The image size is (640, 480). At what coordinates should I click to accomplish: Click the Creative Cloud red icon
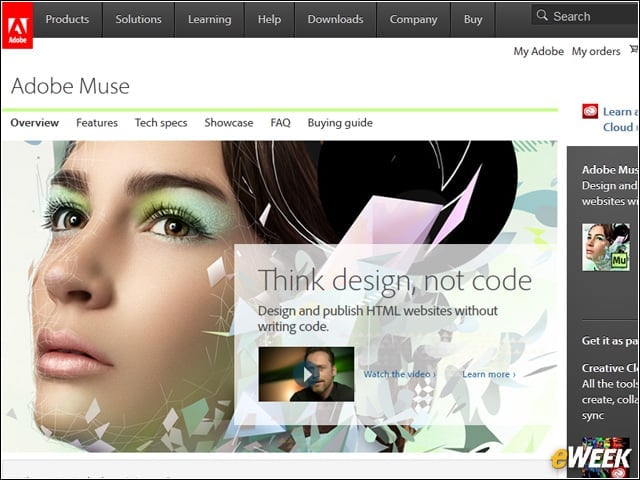pyautogui.click(x=590, y=111)
